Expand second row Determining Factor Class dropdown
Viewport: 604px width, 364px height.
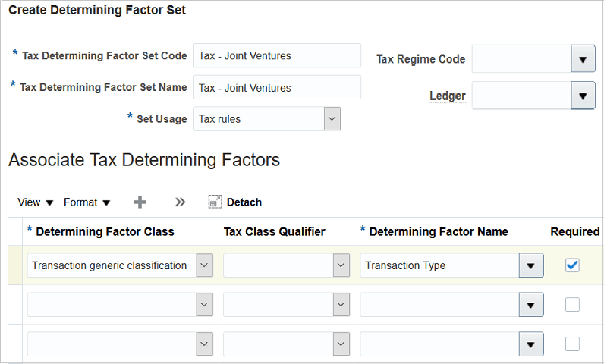(204, 305)
